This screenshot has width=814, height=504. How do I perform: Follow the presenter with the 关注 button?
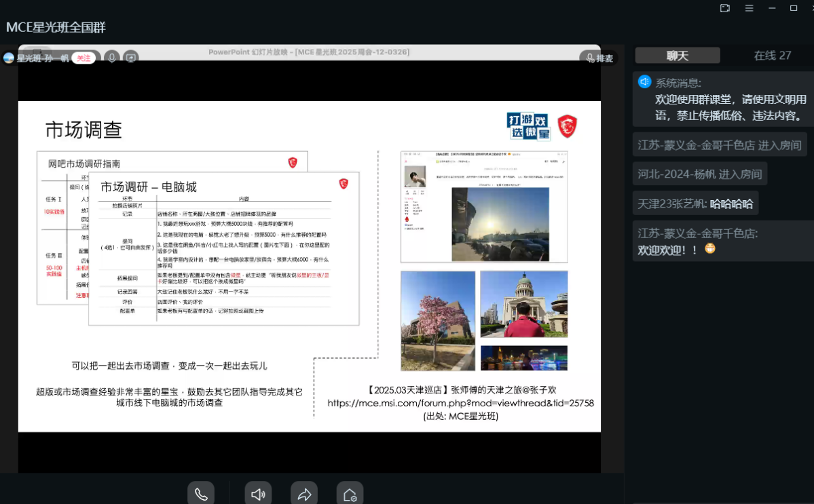pyautogui.click(x=83, y=58)
